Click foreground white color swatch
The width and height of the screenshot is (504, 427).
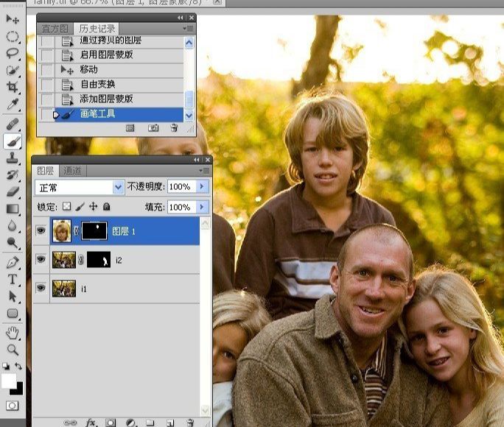[x=7, y=380]
